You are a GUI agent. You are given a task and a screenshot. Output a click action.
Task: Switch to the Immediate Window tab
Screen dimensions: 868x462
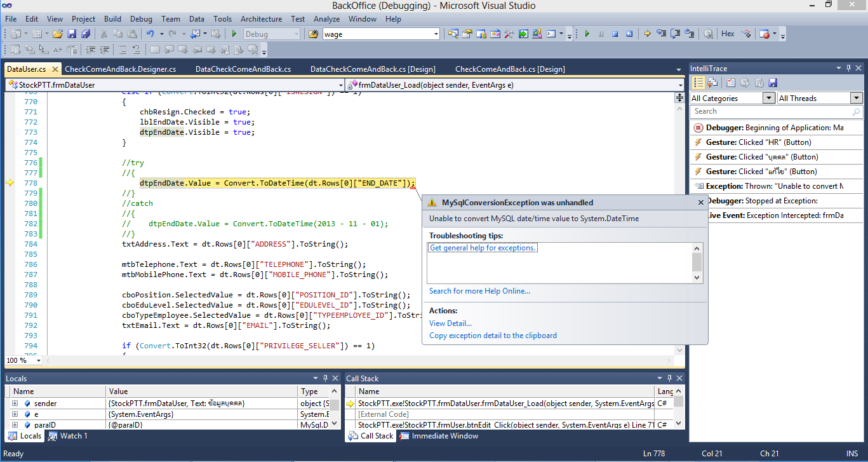point(439,436)
